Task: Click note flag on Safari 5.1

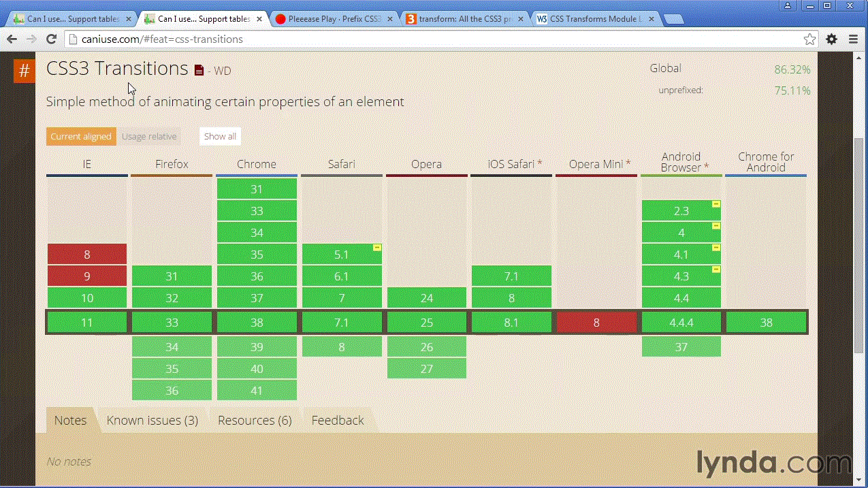Action: point(376,248)
